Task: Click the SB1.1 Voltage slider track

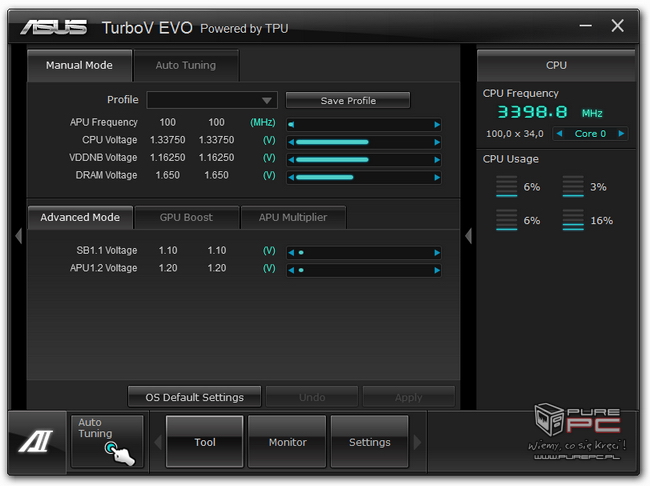Action: click(x=364, y=253)
